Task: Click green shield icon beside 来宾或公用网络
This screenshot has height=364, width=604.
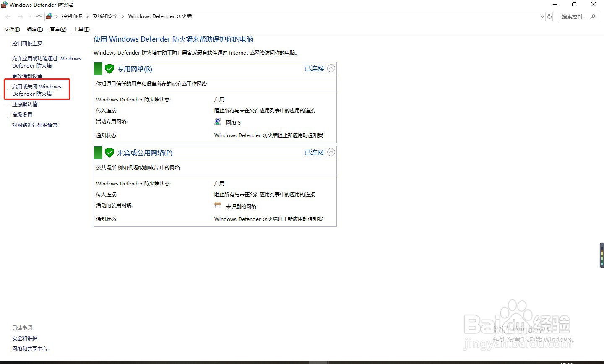Action: (x=109, y=152)
